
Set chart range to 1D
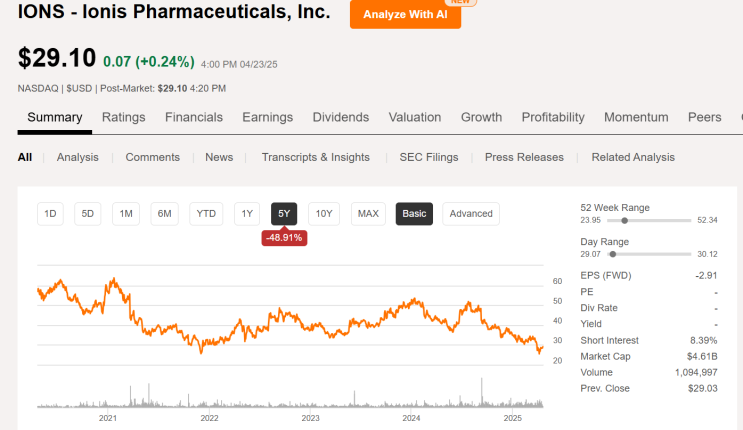click(51, 213)
